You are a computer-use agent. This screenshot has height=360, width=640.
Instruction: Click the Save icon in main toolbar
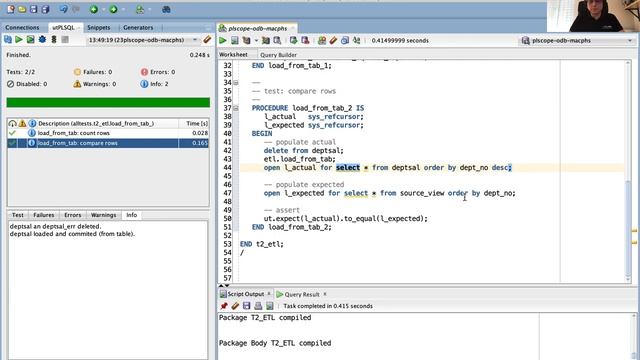(x=34, y=9)
